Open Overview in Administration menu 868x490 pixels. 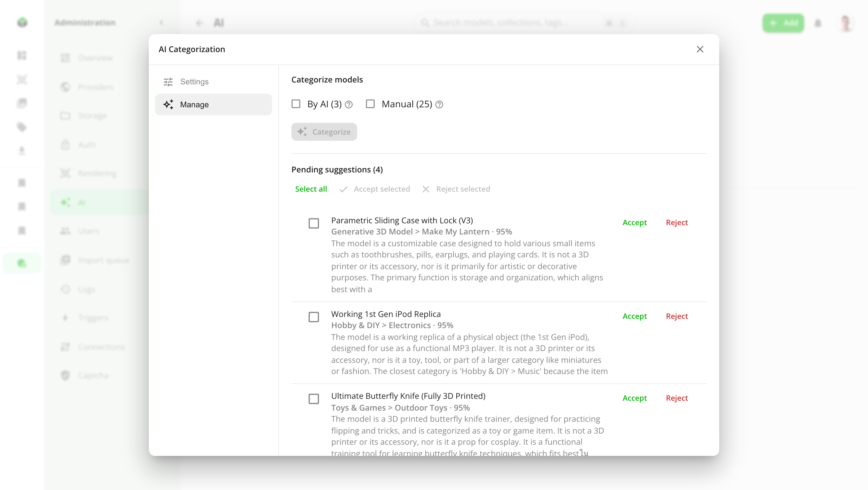pos(100,58)
